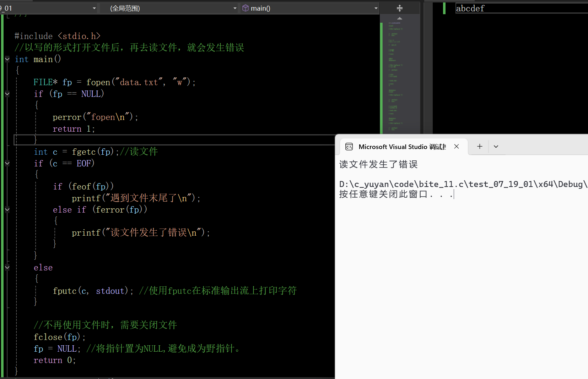Click the 'return 0;' statement
Viewport: 588px width, 379px height.
(55, 360)
